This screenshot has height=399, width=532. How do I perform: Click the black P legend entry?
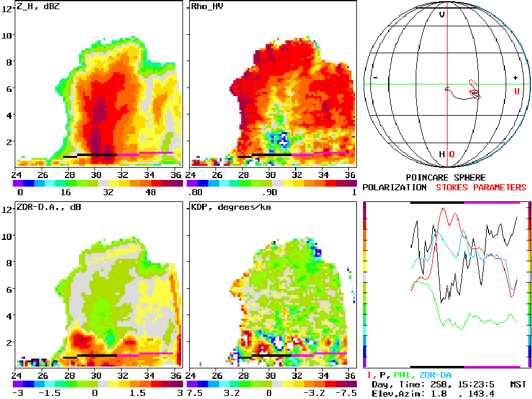click(x=383, y=375)
